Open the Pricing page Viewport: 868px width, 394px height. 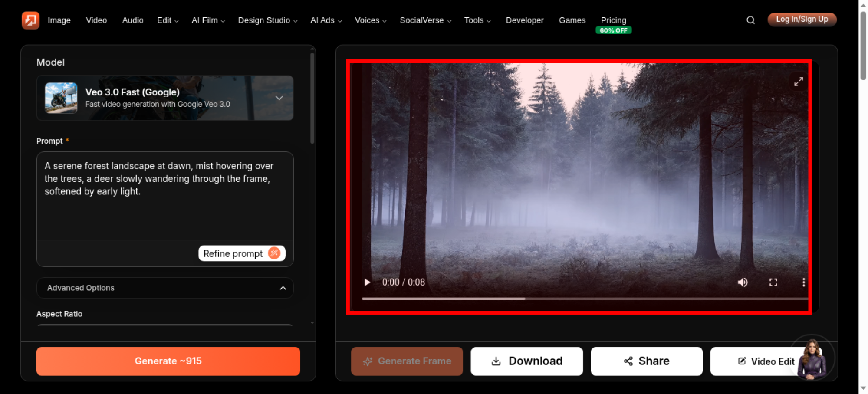tap(613, 20)
